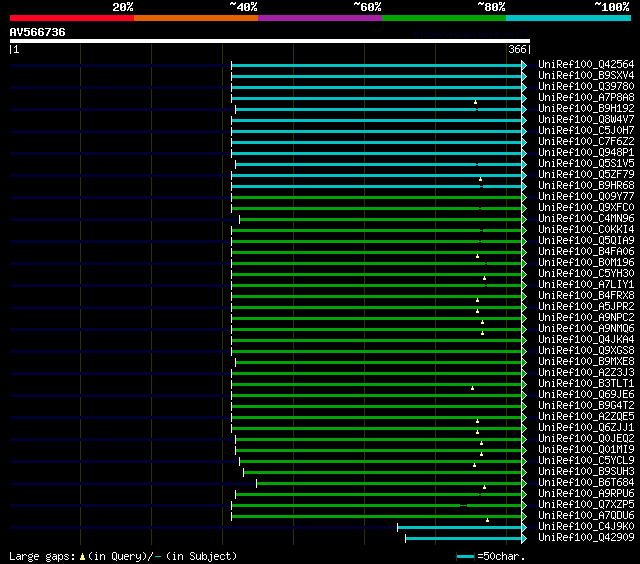Click the UniRef100_Q42909 hit label
This screenshot has height=564, width=640.
(586, 537)
